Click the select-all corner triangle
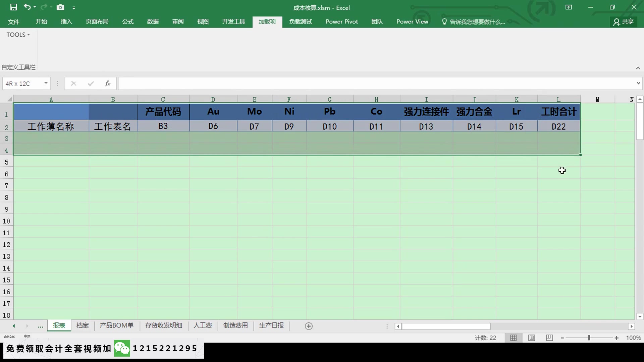 pyautogui.click(x=9, y=99)
